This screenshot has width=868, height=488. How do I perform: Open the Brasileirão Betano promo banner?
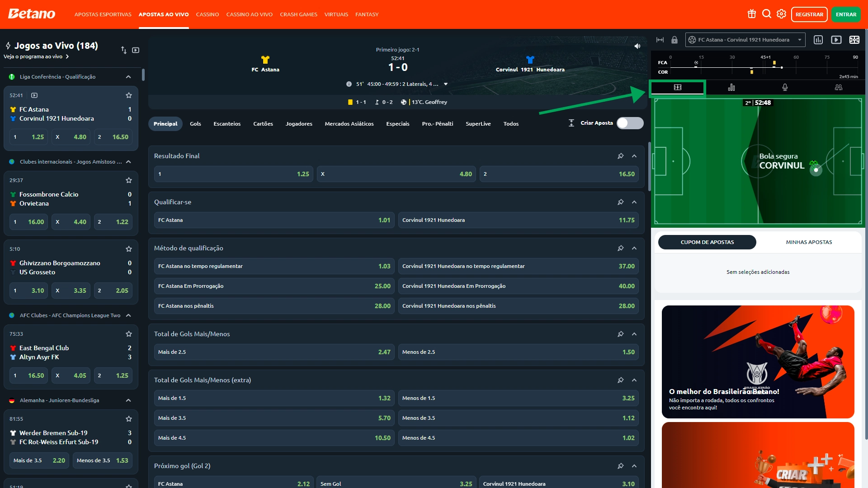(758, 361)
